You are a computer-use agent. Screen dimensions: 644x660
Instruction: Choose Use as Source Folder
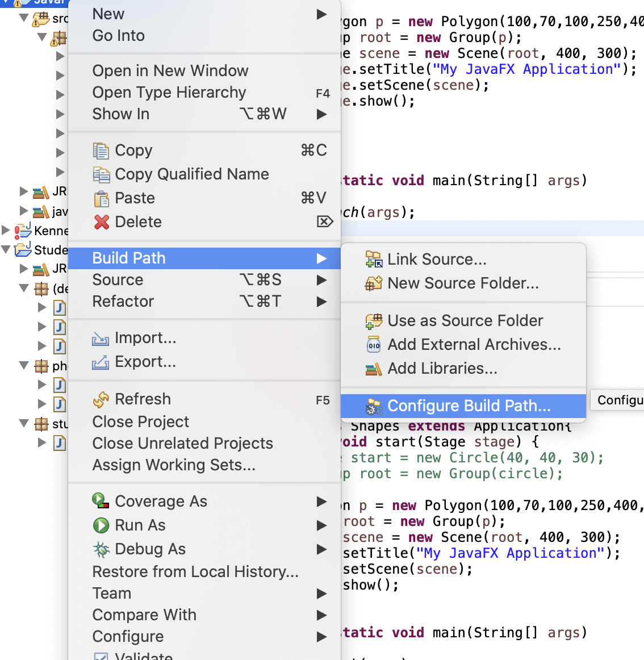click(463, 321)
